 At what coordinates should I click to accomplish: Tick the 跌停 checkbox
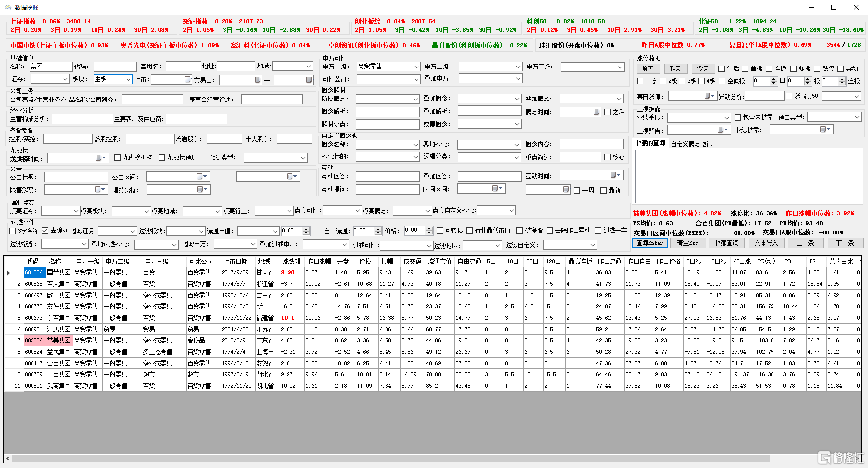point(817,69)
